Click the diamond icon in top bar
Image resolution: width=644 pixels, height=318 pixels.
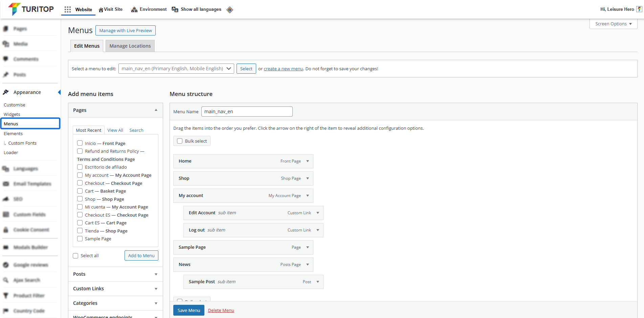(x=230, y=10)
